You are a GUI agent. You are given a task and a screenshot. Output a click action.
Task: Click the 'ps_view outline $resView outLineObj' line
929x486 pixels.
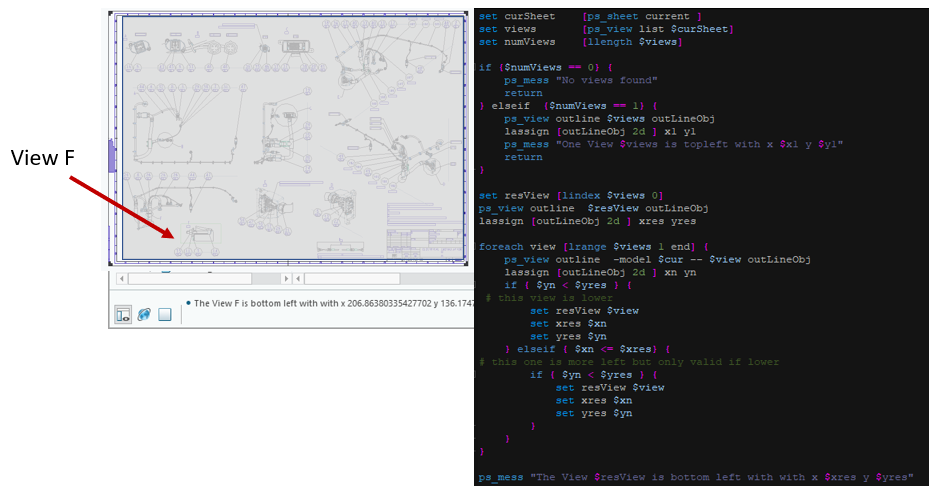point(594,209)
